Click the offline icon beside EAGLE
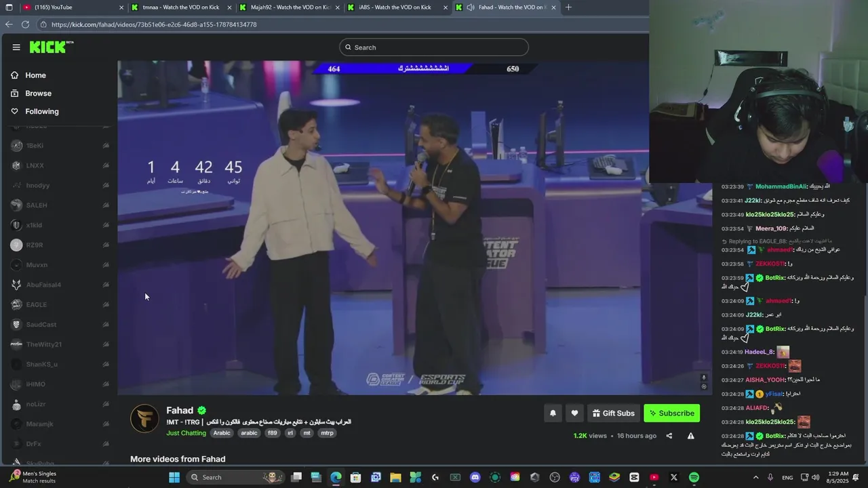 tap(106, 305)
